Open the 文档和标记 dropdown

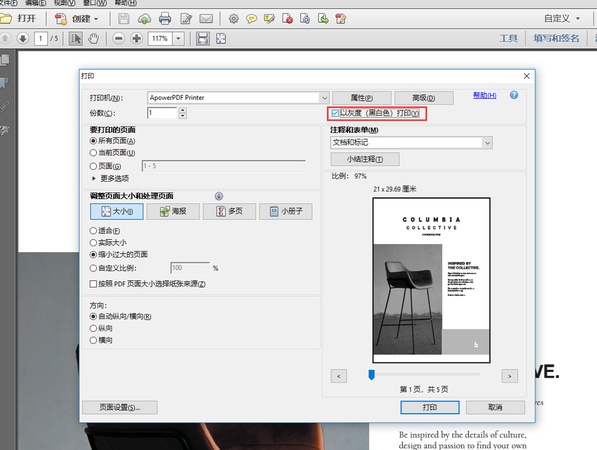point(487,143)
